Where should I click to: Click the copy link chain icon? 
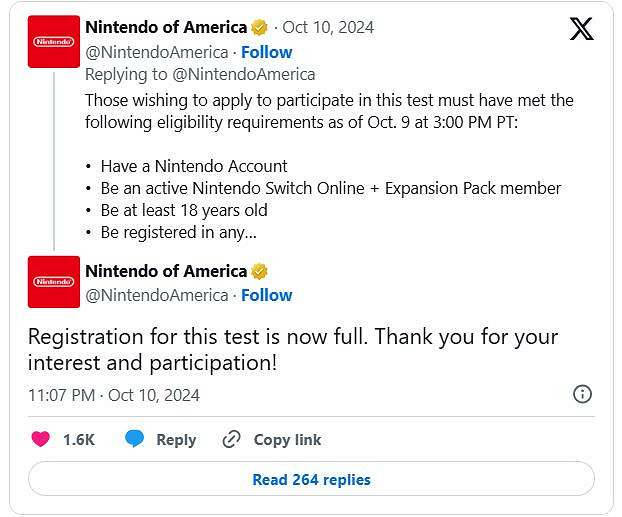(232, 439)
